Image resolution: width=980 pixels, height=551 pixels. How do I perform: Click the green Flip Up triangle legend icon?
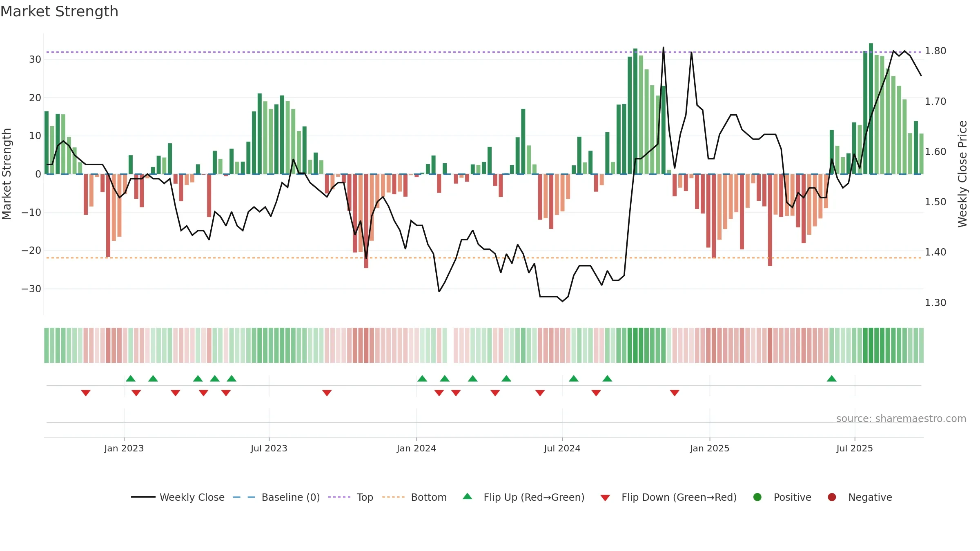click(468, 496)
